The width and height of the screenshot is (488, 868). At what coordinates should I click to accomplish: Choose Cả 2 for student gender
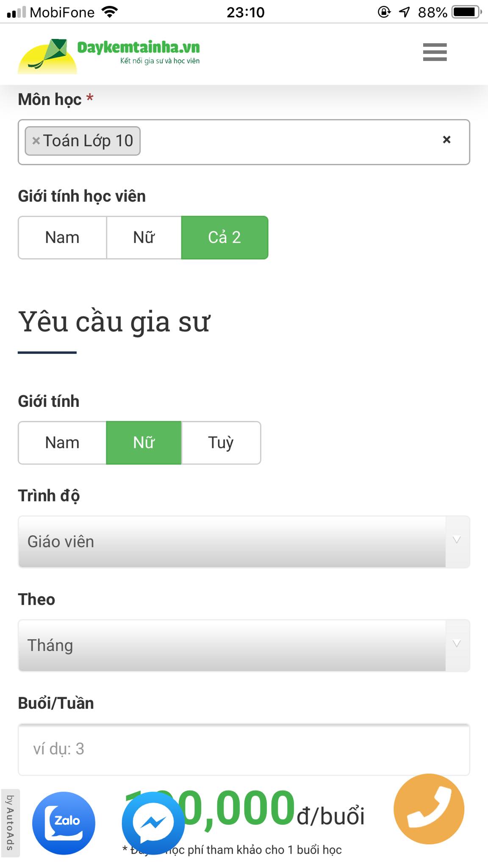[x=225, y=238]
